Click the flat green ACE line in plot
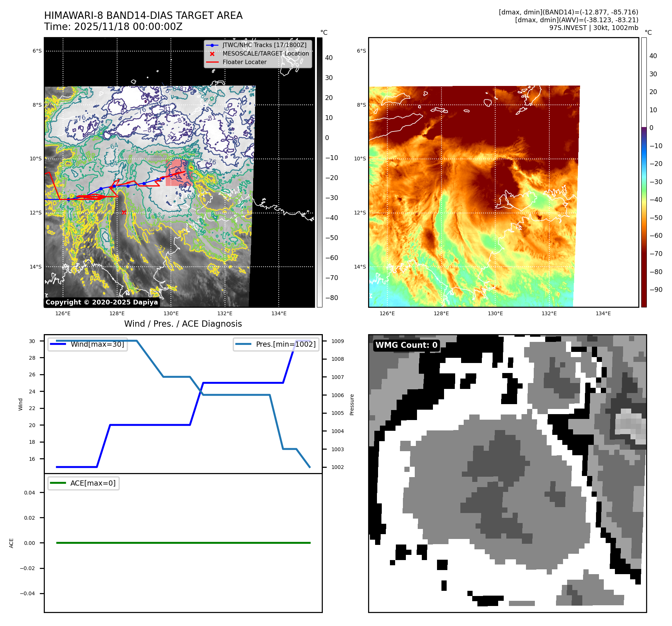This screenshot has height=626, width=672. (183, 543)
